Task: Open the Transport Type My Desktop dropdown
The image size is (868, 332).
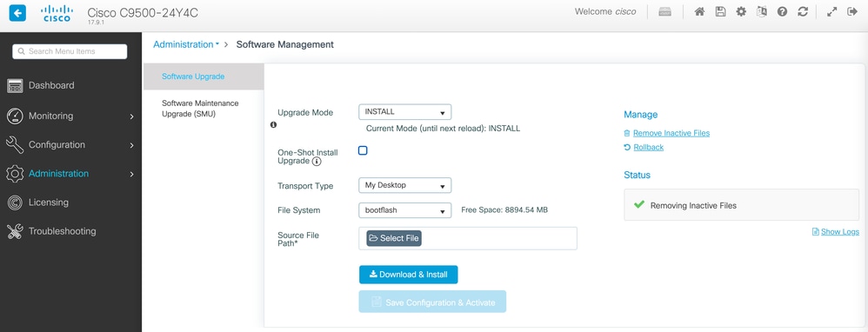Action: [x=405, y=185]
